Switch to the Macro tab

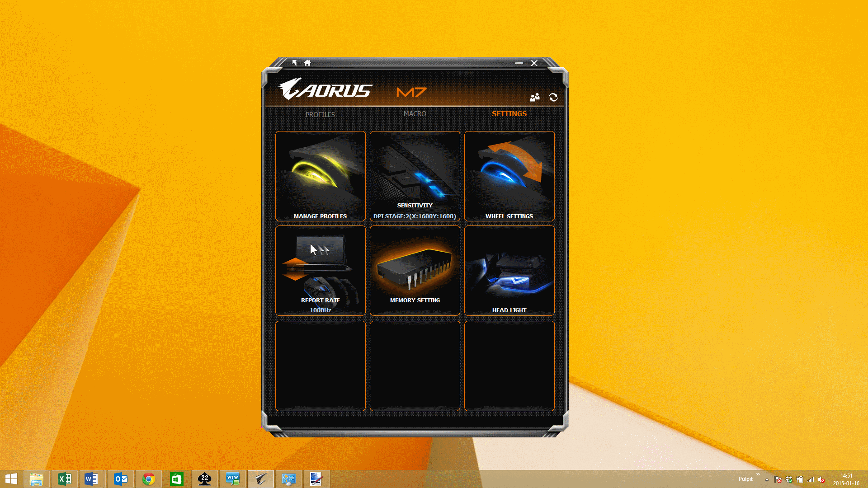coord(415,114)
